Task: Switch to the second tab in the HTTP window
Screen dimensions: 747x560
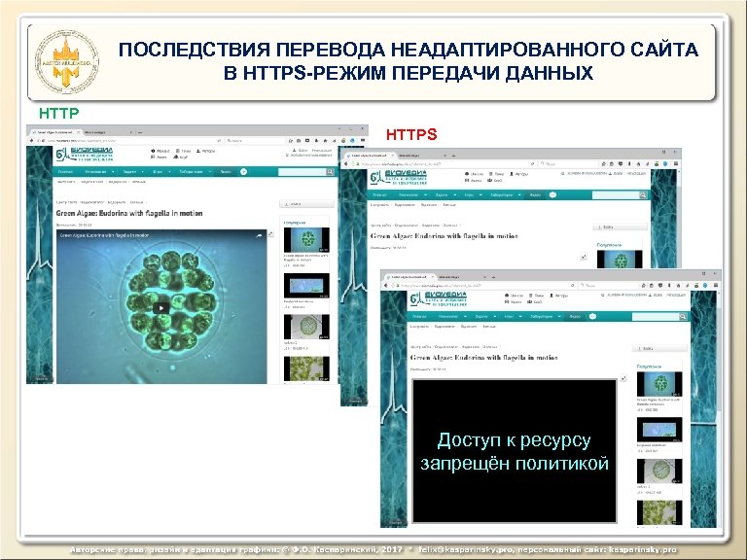Action: 108,132
